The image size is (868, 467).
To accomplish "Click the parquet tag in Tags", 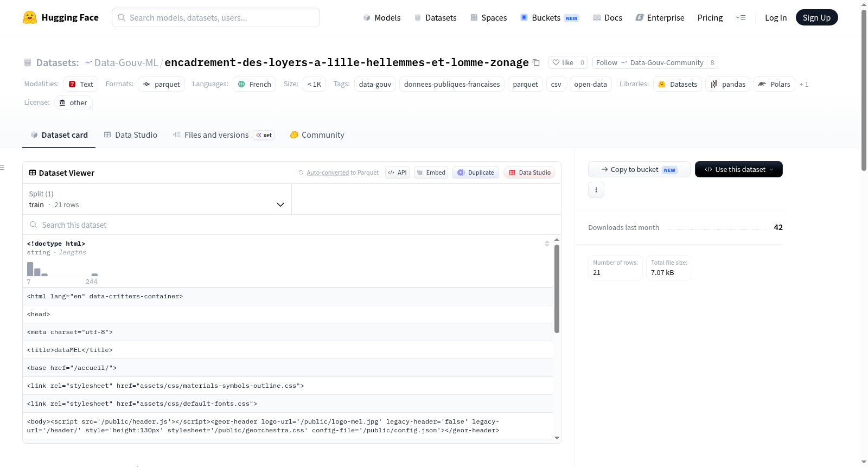I will point(525,84).
